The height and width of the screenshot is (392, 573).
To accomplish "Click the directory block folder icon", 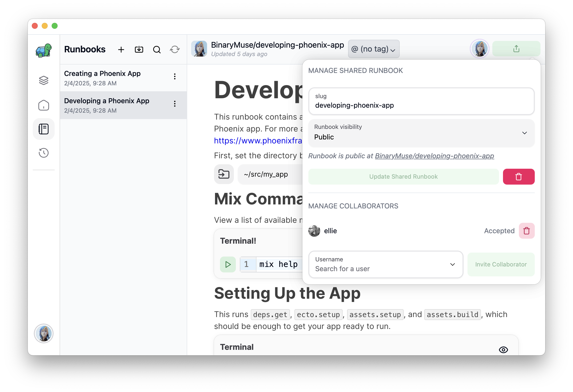I will pos(224,174).
